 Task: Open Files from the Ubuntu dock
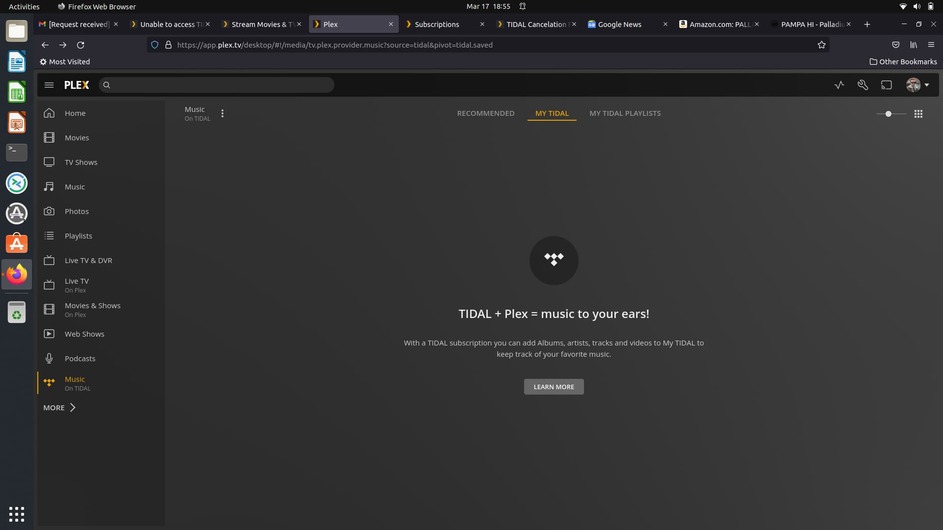(x=17, y=31)
